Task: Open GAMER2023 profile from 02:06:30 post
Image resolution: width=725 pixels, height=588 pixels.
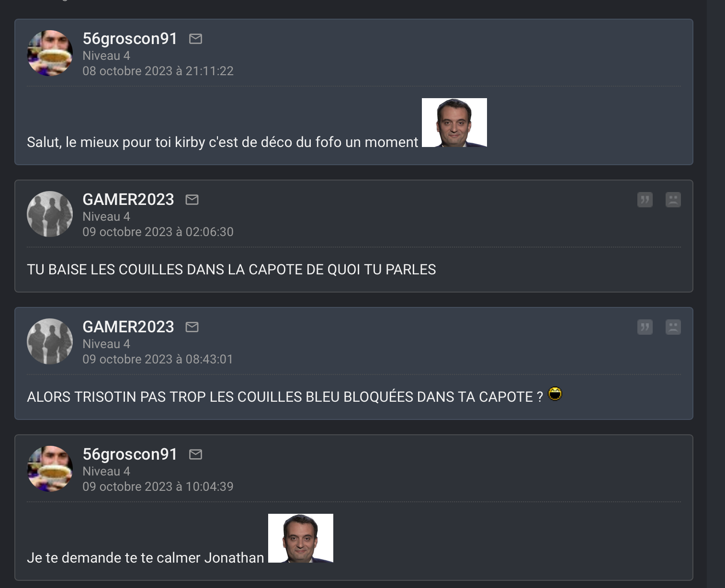Action: (x=128, y=200)
